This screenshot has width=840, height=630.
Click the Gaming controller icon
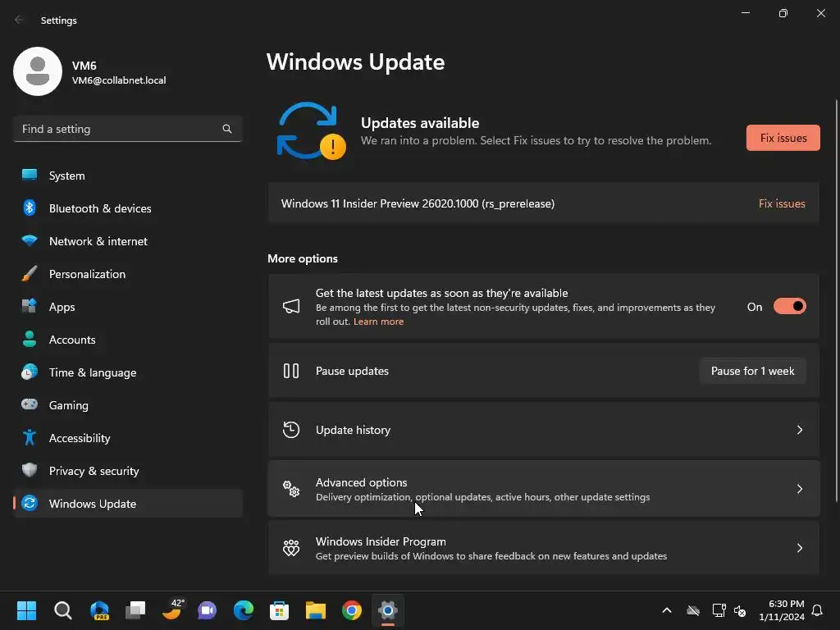[30, 404]
